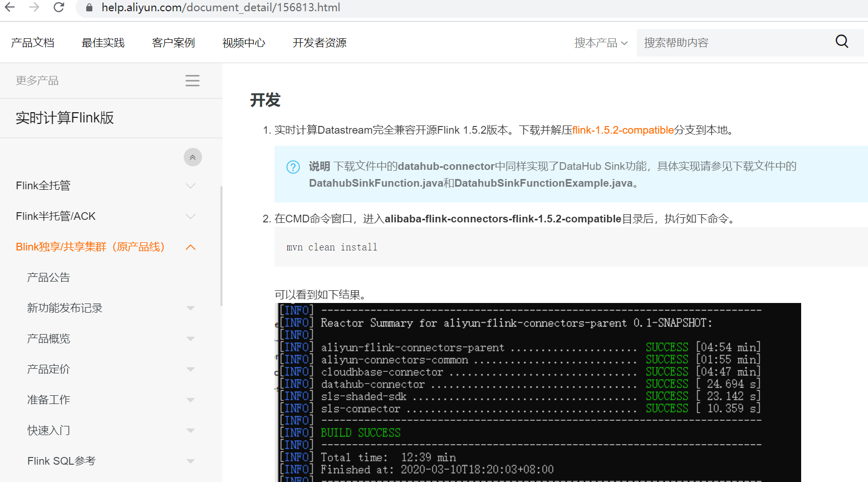Viewport: 868px width, 482px height.
Task: Reload the page using the refresh icon
Action: 58,8
